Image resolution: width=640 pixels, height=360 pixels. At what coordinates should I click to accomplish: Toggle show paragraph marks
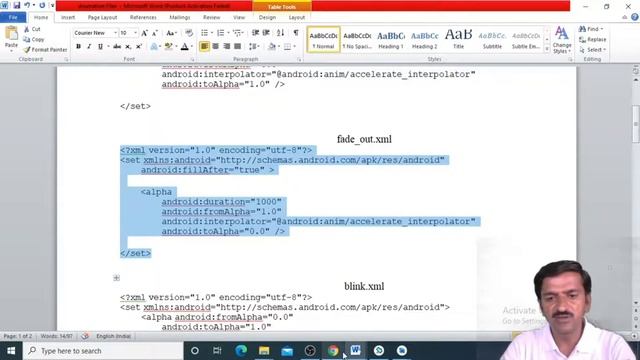[296, 33]
